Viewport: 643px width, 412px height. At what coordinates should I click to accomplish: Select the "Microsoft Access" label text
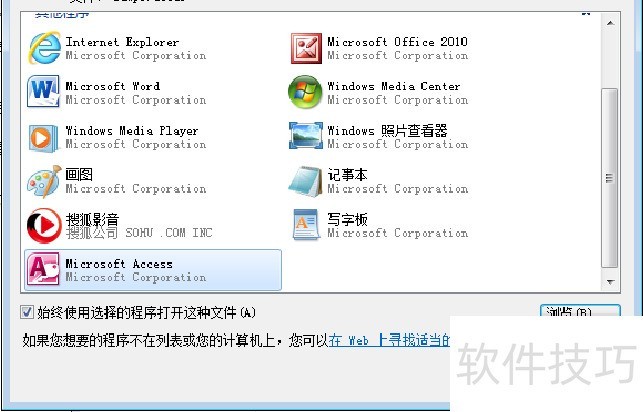tap(119, 264)
